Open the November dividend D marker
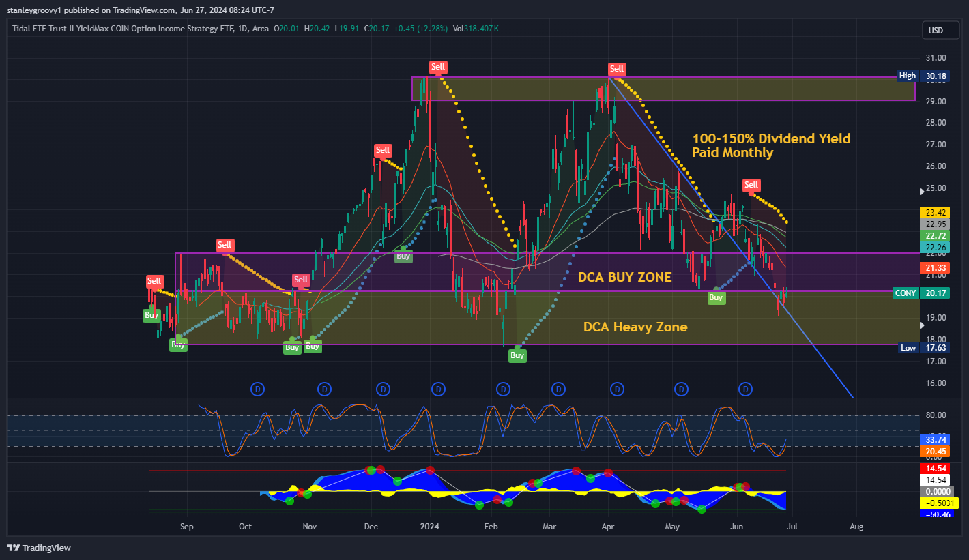Viewport: 969px width, 560px height. click(324, 389)
